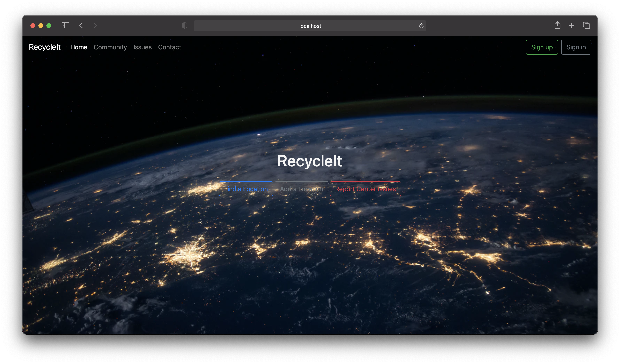The image size is (620, 364).
Task: Click the Report Center Issues button
Action: click(365, 189)
